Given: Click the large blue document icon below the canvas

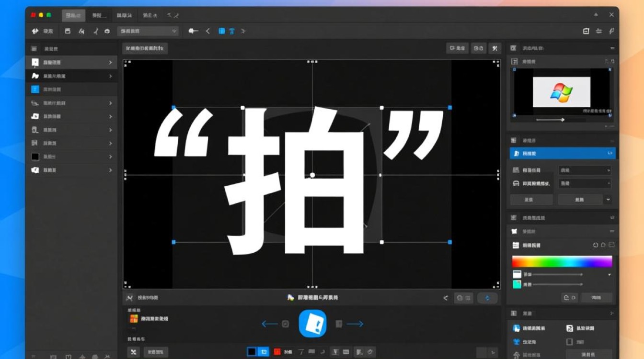Looking at the screenshot, I should coord(312,324).
